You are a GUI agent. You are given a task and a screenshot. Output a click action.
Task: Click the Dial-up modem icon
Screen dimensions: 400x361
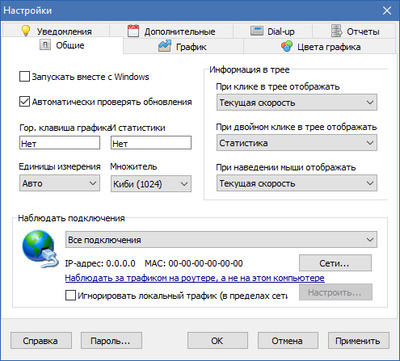(x=257, y=31)
